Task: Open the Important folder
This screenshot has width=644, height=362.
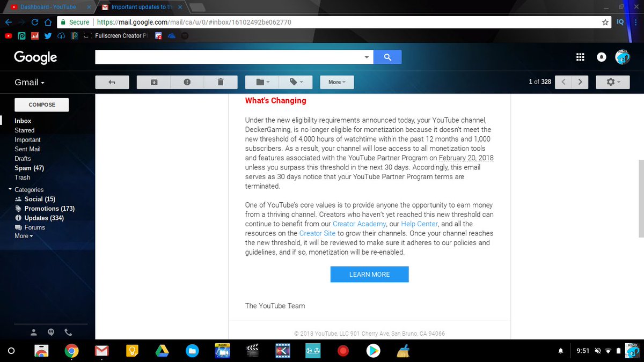Action: pos(27,140)
